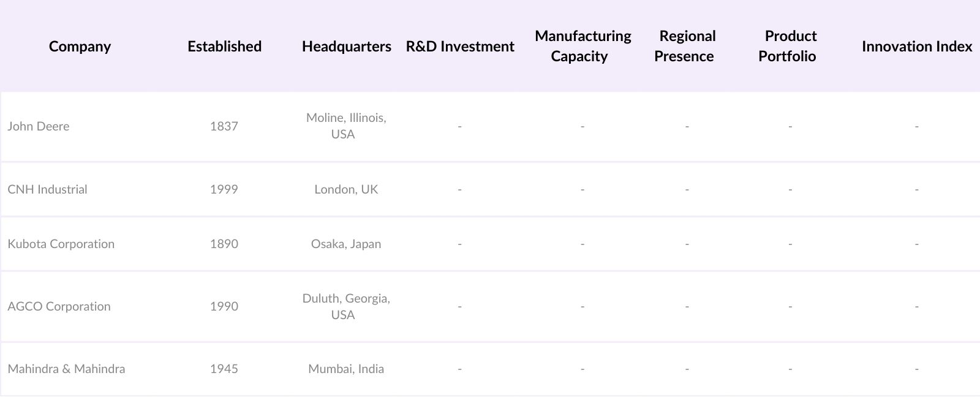The image size is (980, 400).
Task: Click the Innovation Index header
Action: pyautogui.click(x=916, y=47)
